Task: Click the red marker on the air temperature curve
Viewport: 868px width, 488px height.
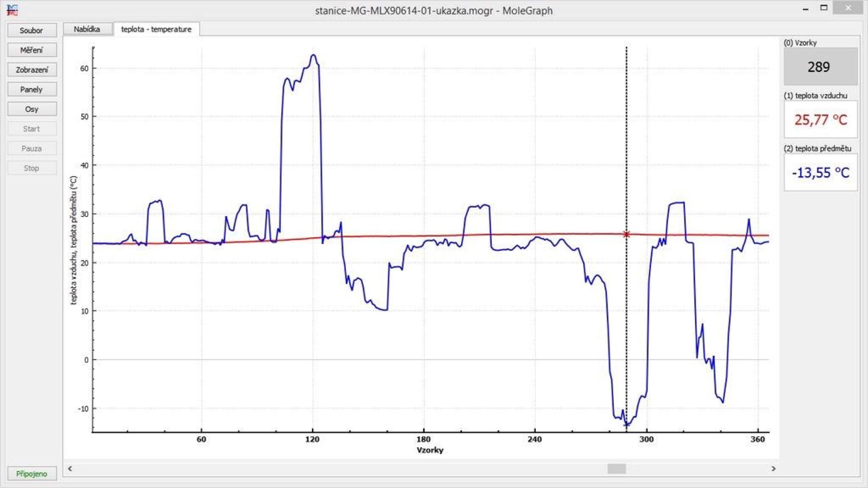Action: 626,234
